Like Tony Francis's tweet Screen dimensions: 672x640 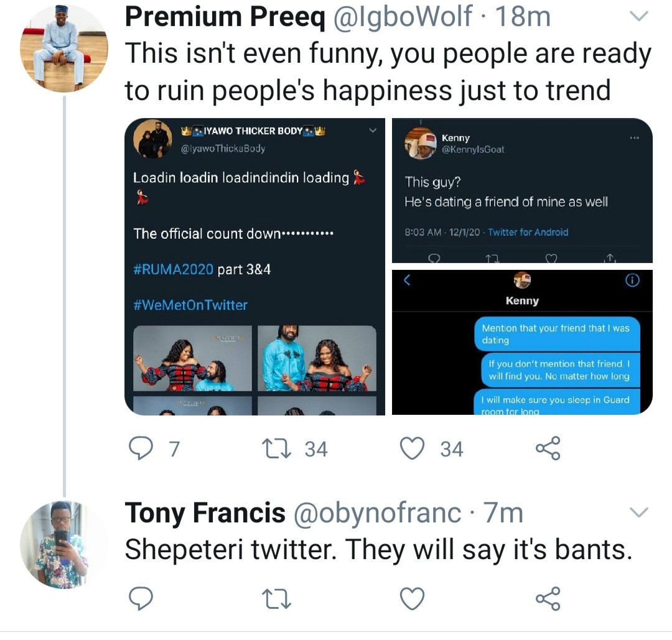pyautogui.click(x=412, y=598)
